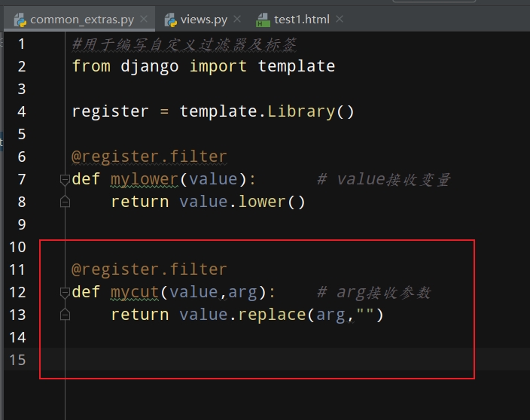Click the Python file icon on views.py tab

point(171,19)
